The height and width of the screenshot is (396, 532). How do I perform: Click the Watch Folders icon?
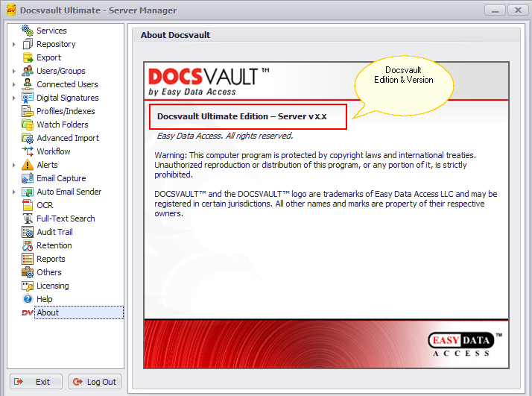pyautogui.click(x=28, y=125)
